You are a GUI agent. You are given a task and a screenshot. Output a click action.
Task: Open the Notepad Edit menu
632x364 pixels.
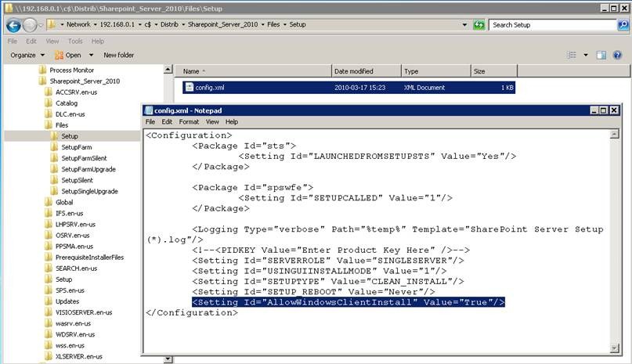[167, 122]
